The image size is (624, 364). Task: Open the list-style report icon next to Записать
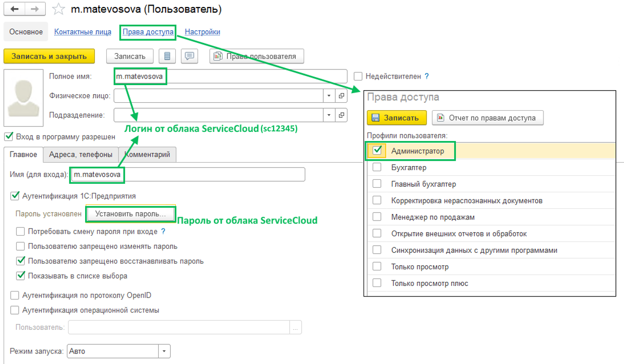pyautogui.click(x=167, y=56)
